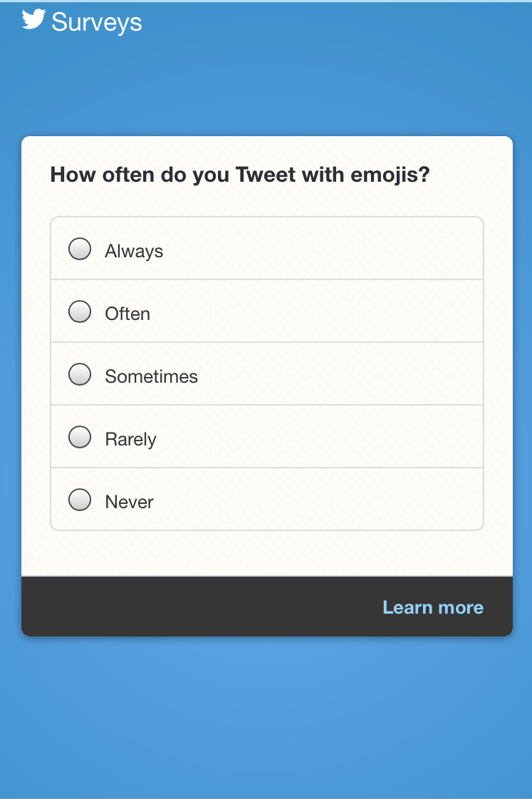Tap the Never answer label text
532x799 pixels.
[129, 502]
